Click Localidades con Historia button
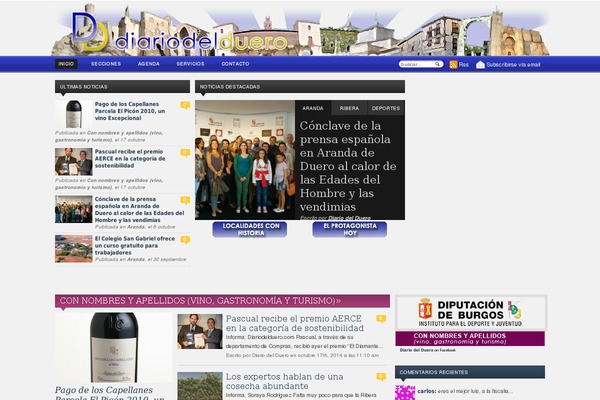The height and width of the screenshot is (400, 600). (x=250, y=229)
